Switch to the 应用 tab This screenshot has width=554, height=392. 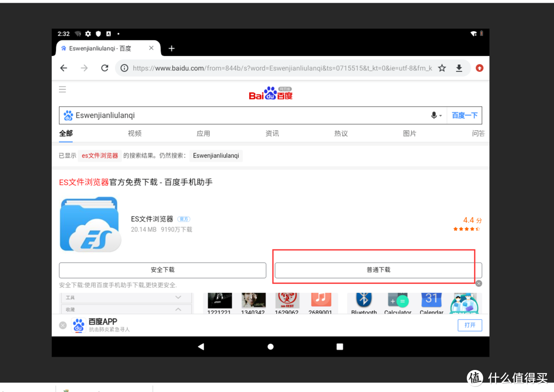coord(203,133)
